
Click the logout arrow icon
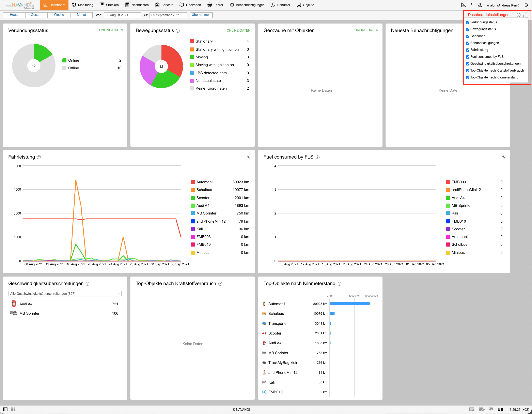tap(526, 5)
